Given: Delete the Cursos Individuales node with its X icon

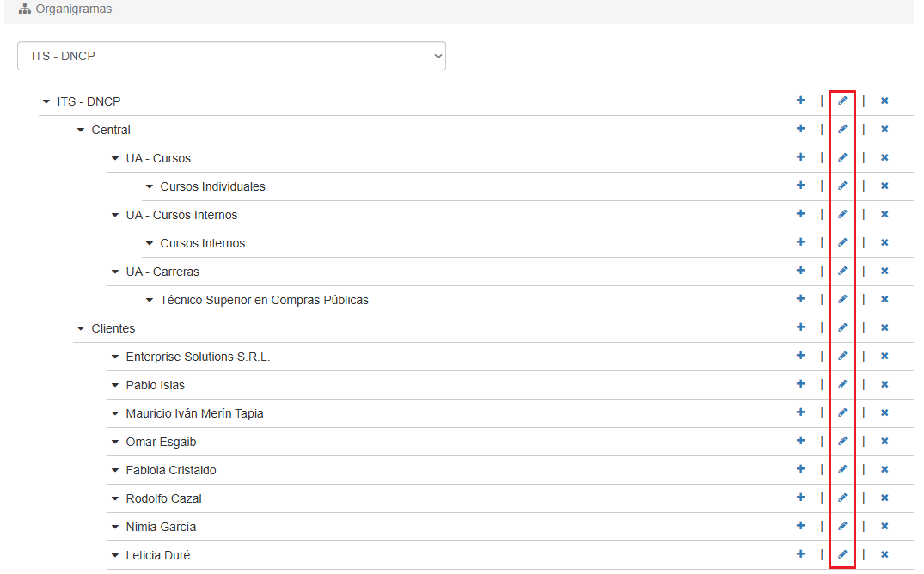Looking at the screenshot, I should click(884, 186).
